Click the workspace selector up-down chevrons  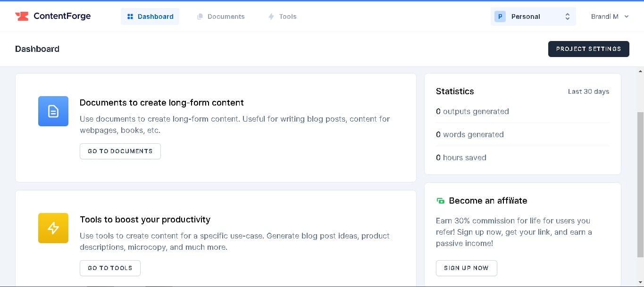[568, 16]
